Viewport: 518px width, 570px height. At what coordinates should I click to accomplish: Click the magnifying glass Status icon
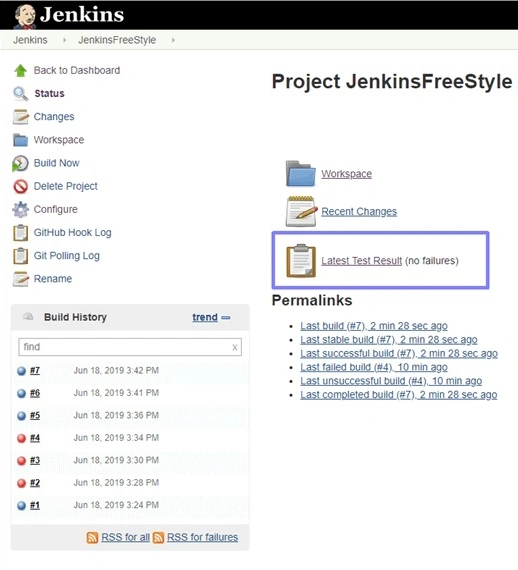pyautogui.click(x=20, y=94)
